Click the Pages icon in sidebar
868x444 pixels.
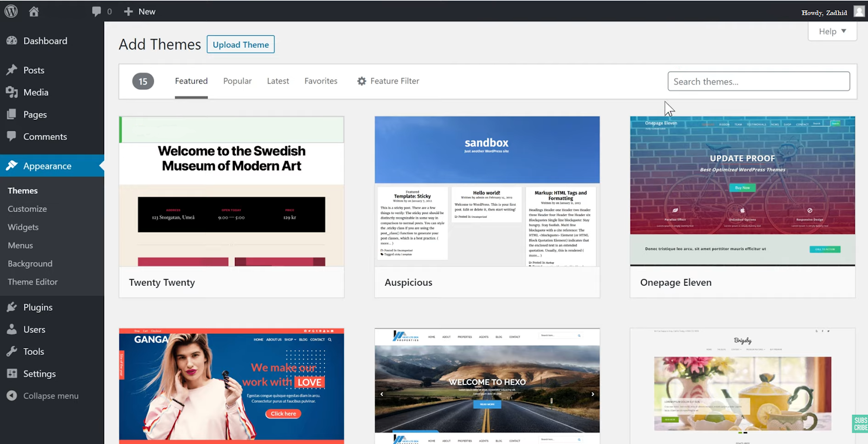click(11, 114)
